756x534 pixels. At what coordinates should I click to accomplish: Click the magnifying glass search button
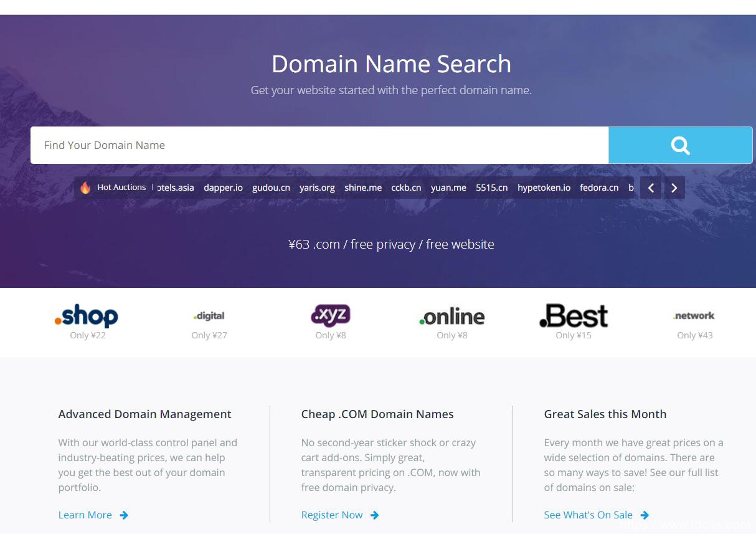[680, 145]
